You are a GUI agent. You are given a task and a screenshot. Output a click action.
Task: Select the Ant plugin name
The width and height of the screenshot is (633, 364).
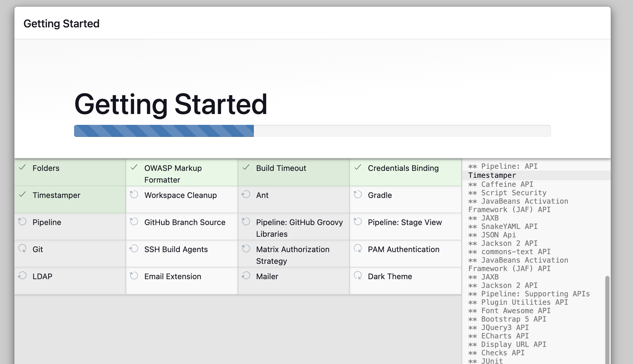click(x=262, y=195)
